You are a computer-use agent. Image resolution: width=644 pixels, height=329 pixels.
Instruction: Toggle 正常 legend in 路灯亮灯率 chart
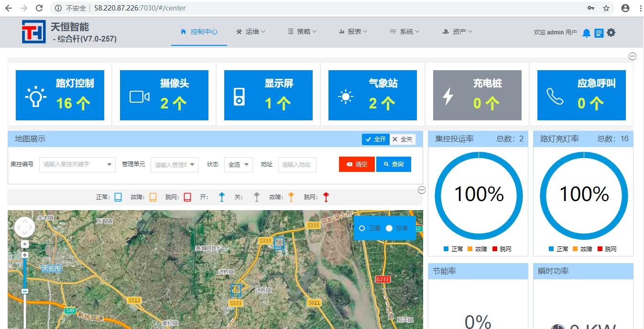(558, 249)
